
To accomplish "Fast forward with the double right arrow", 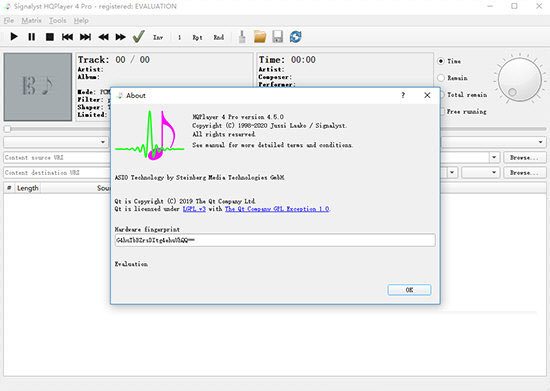I will tap(121, 36).
